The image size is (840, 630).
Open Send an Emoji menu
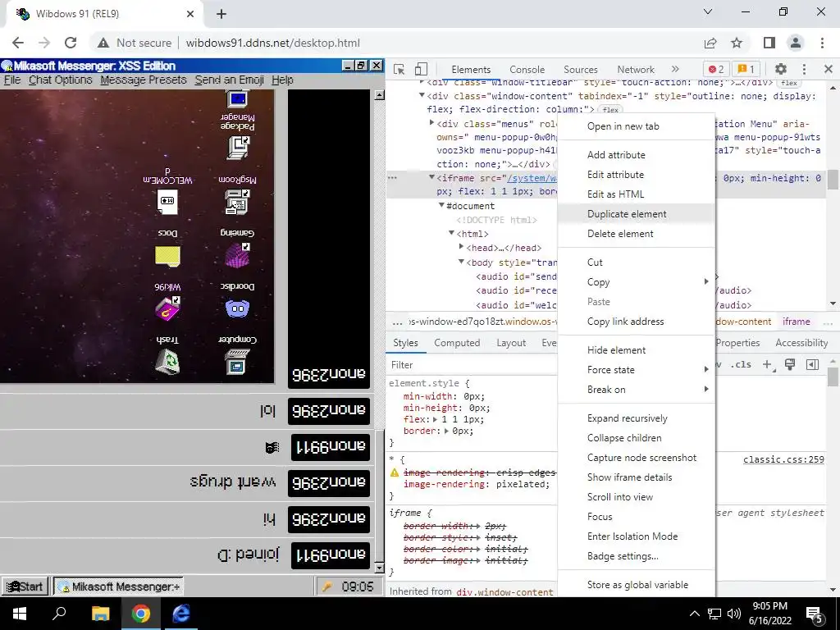click(x=230, y=80)
